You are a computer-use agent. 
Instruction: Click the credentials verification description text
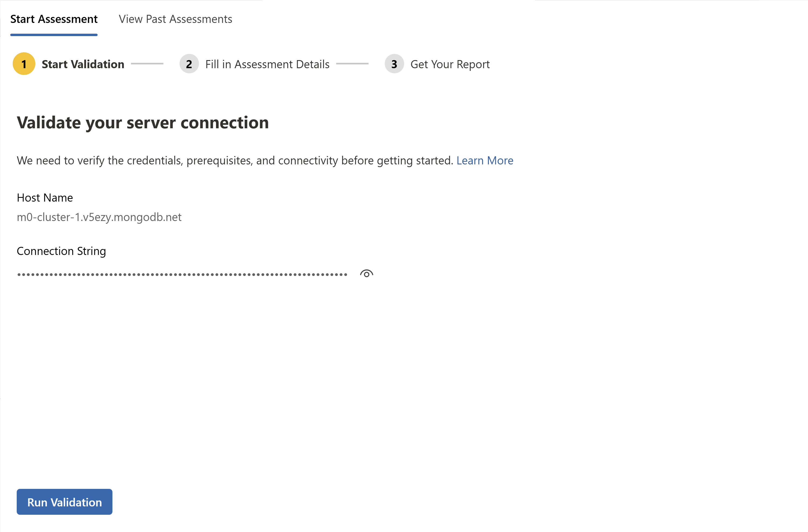[x=235, y=160]
